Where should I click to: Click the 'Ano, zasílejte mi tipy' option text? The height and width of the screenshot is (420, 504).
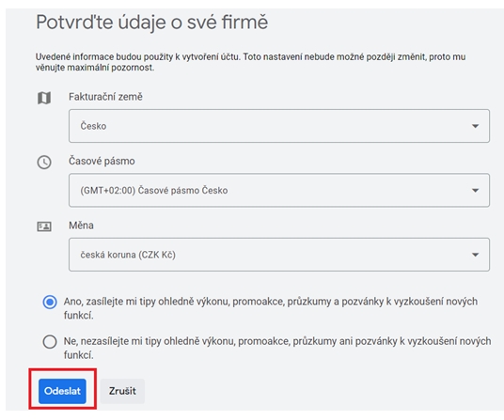click(x=270, y=308)
